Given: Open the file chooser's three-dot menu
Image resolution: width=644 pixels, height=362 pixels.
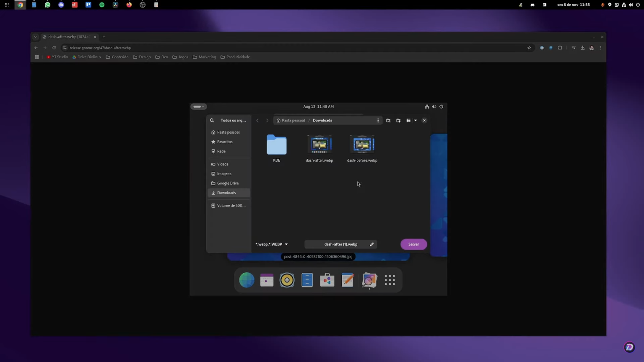Looking at the screenshot, I should [x=378, y=120].
